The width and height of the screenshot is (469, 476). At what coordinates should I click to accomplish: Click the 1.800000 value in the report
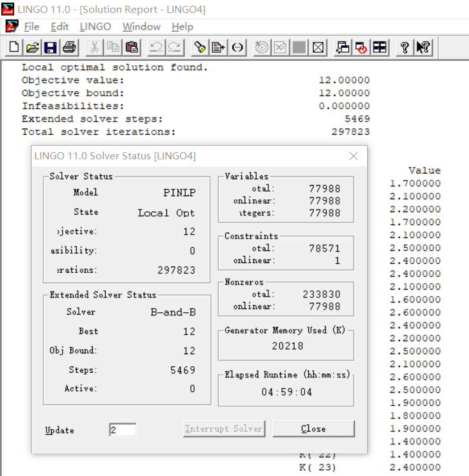(x=415, y=415)
